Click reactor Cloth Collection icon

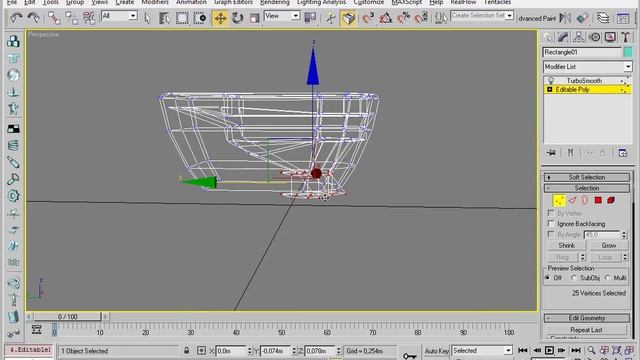(x=13, y=58)
